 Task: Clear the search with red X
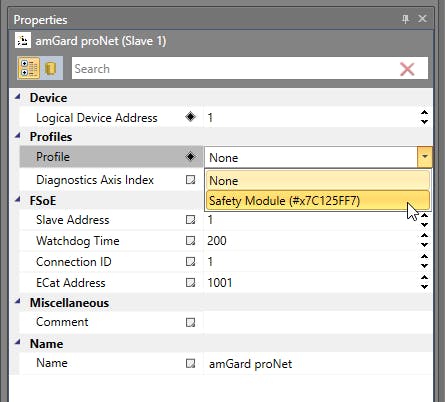[x=407, y=69]
